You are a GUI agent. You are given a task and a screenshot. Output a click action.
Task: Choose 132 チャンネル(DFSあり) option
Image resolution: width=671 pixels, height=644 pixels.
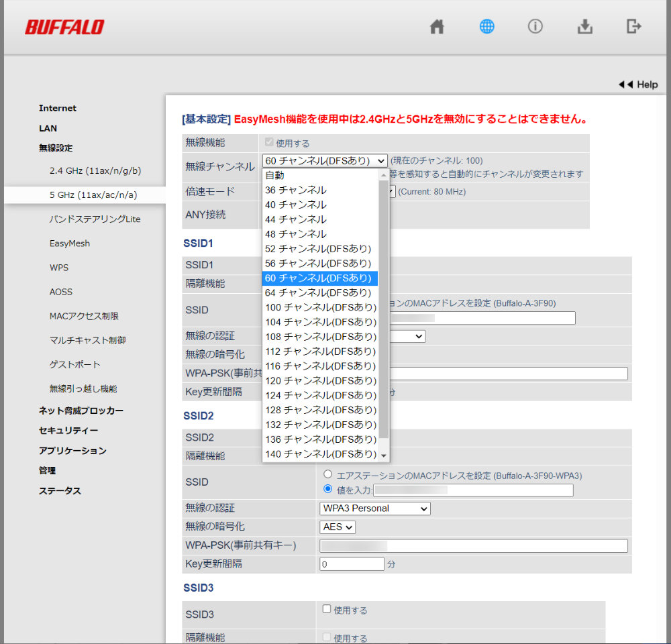click(x=319, y=425)
